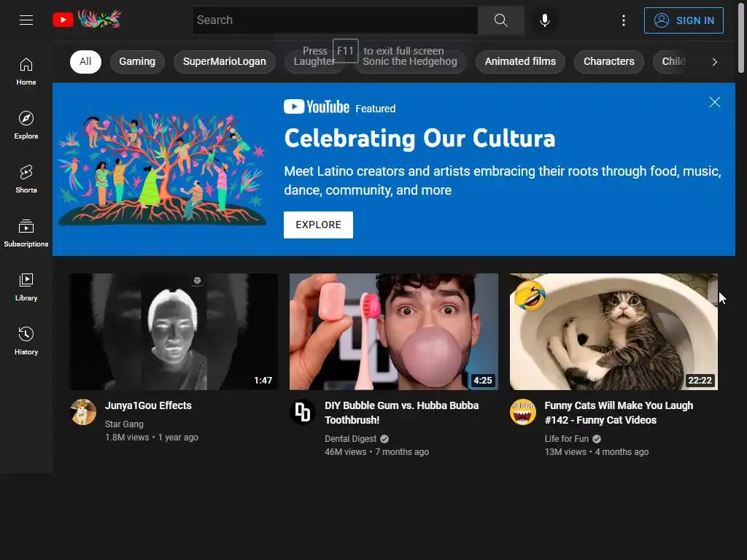Open the hamburger guide menu

pyautogui.click(x=26, y=20)
